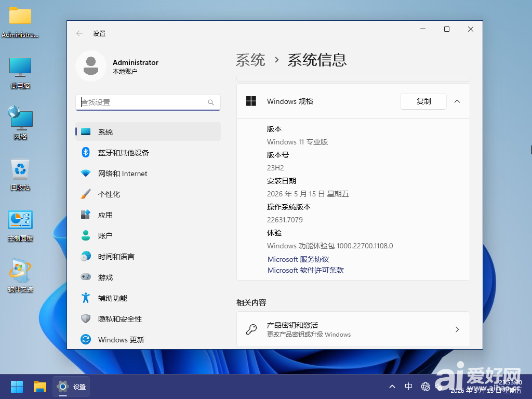Open the 网络 desktop icon

[x=20, y=123]
